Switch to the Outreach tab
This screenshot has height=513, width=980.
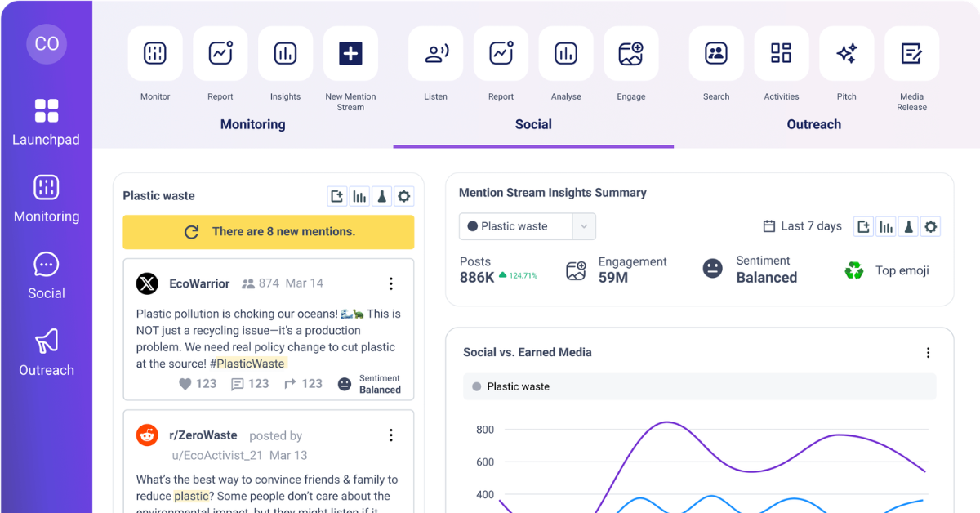click(x=814, y=124)
